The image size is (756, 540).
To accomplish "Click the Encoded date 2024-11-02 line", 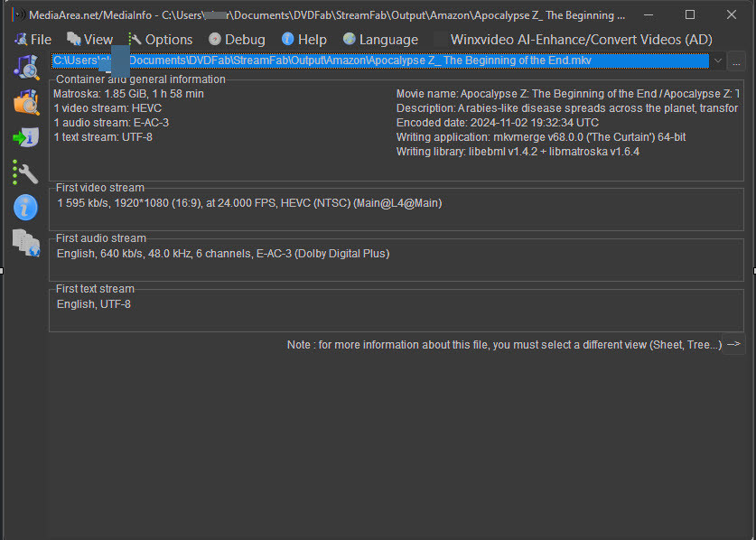I will (498, 123).
